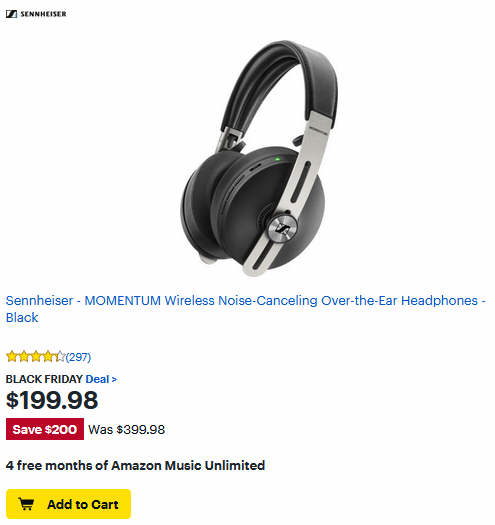Click the leather headband of the headphones
The height and width of the screenshot is (525, 495).
pyautogui.click(x=281, y=84)
